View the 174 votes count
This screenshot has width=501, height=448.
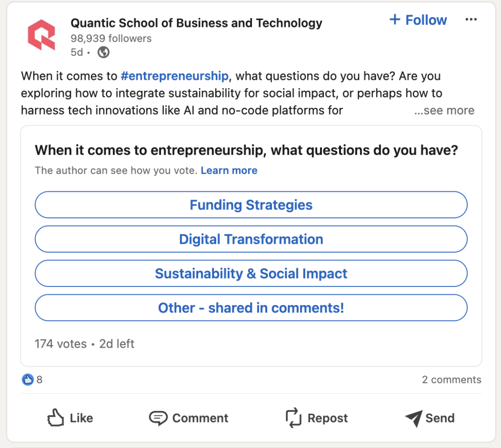pos(61,344)
